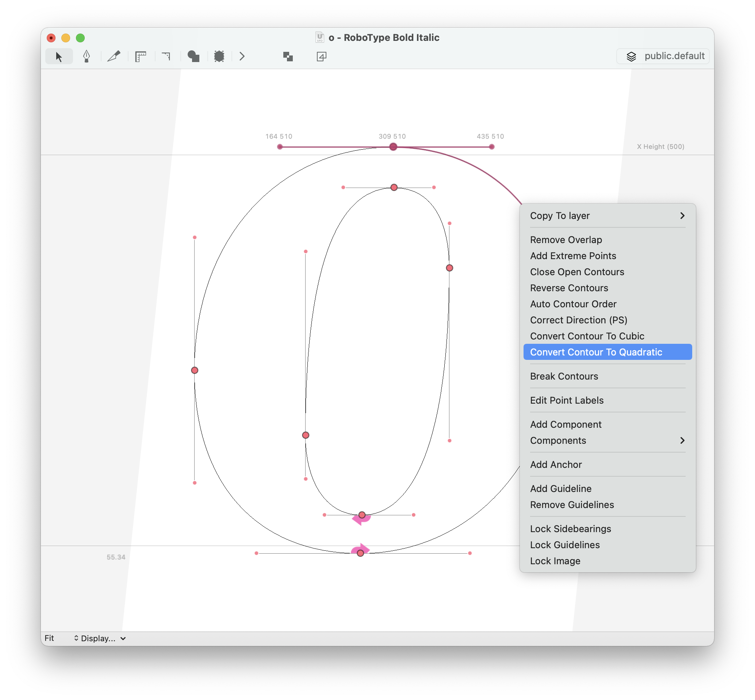This screenshot has width=755, height=700.
Task: Choose Add Anchor
Action: 608,464
